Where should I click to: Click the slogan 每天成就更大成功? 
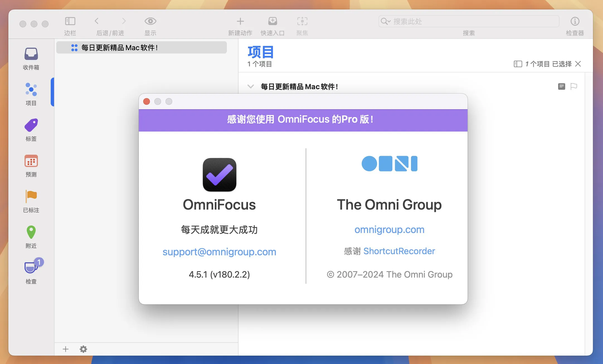(x=219, y=230)
